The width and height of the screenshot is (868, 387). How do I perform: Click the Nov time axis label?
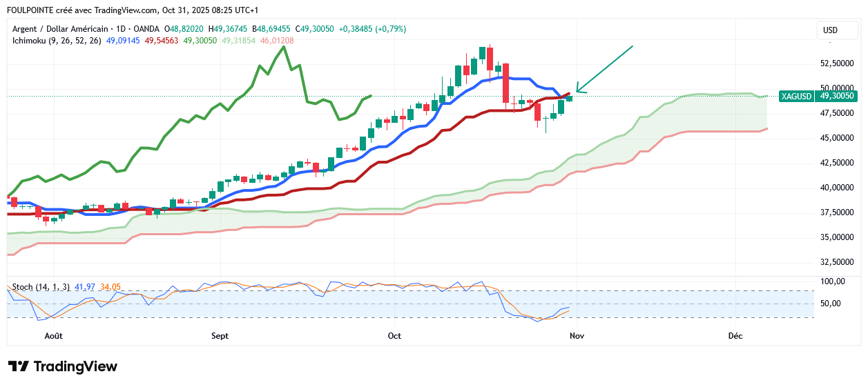[577, 335]
